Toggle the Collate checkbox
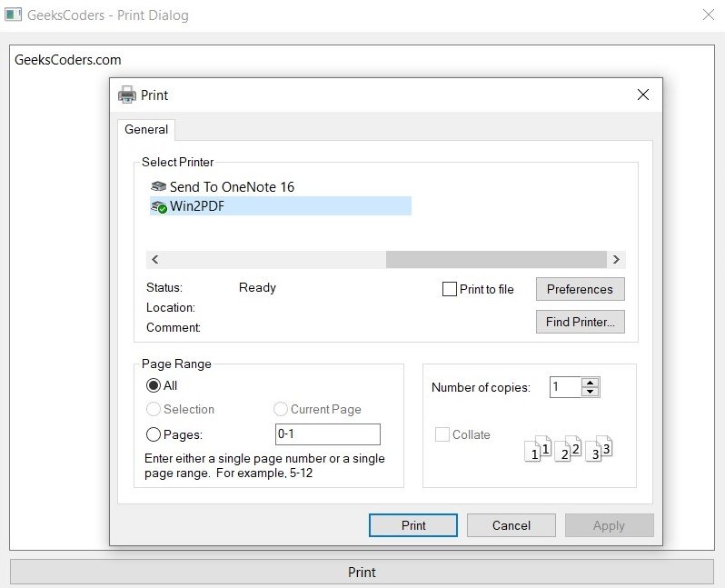The image size is (725, 588). 442,434
